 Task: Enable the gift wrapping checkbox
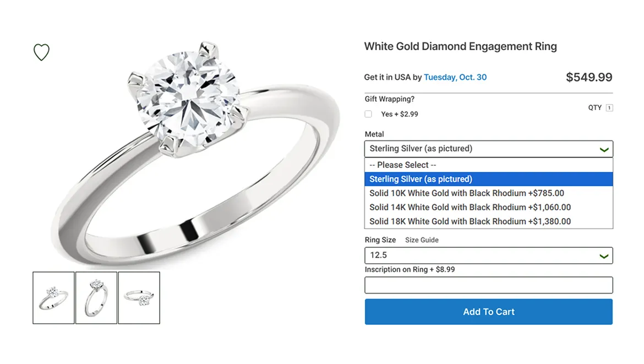click(368, 114)
